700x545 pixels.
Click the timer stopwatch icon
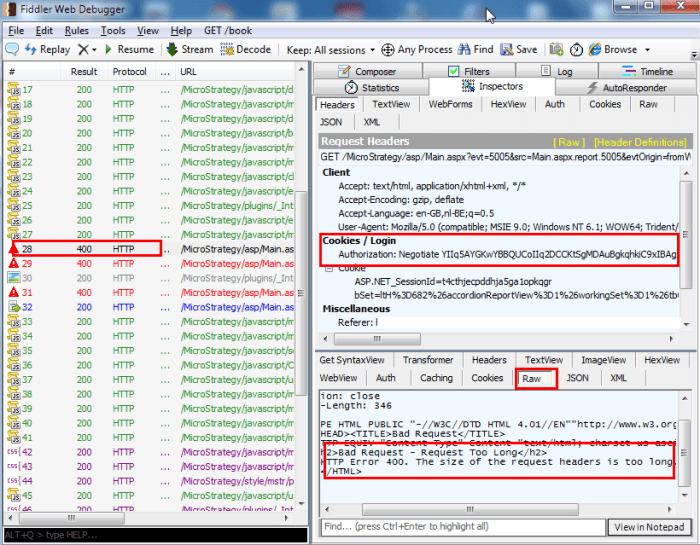click(576, 50)
